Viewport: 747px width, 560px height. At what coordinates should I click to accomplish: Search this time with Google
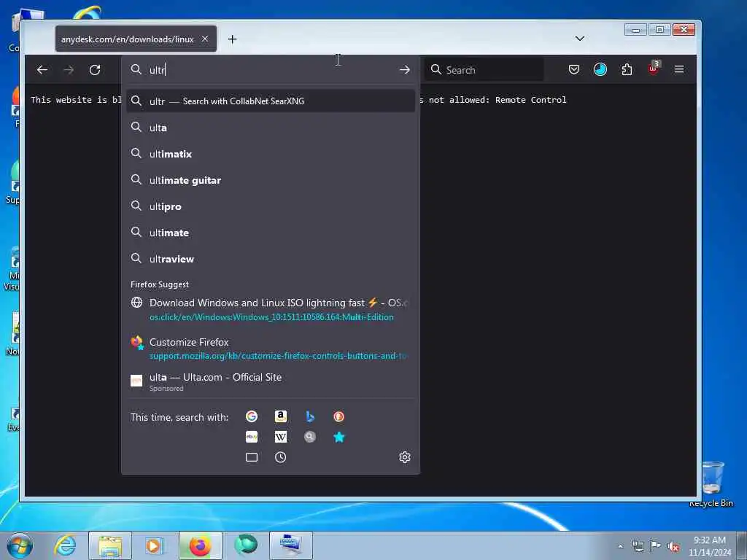click(252, 416)
